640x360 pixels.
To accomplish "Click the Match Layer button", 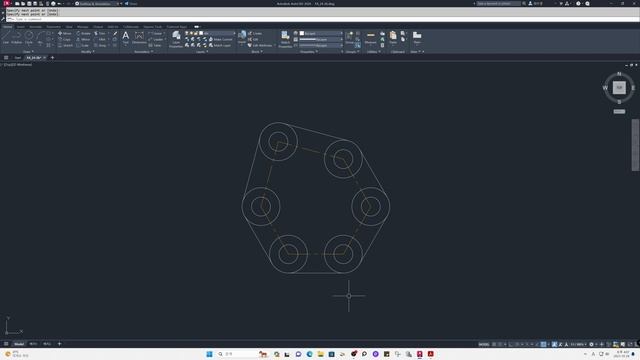I will coord(220,45).
